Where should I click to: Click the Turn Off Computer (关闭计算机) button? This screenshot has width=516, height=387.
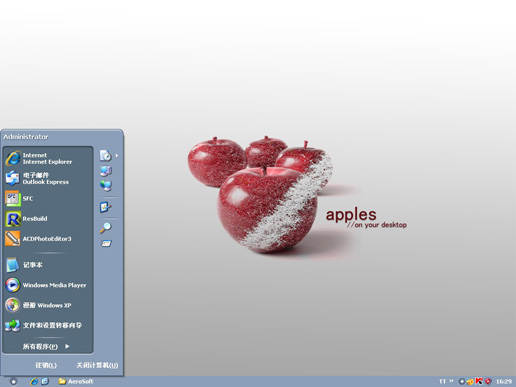pyautogui.click(x=97, y=365)
